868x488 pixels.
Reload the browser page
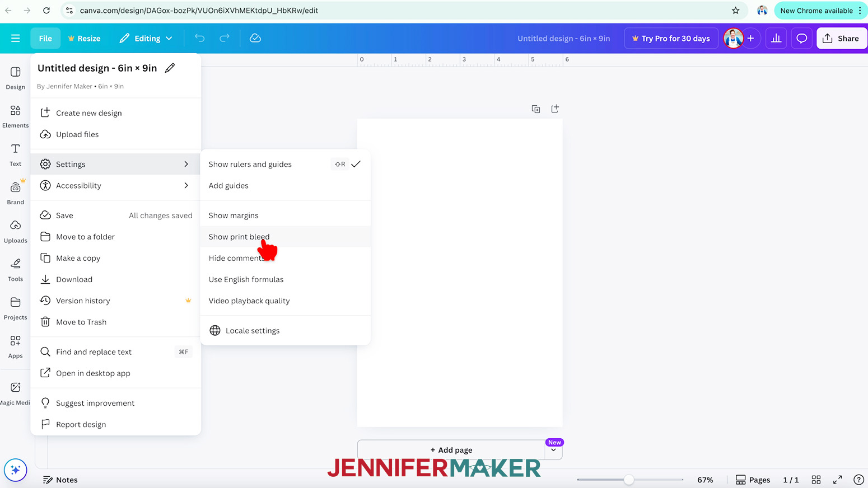pyautogui.click(x=46, y=10)
